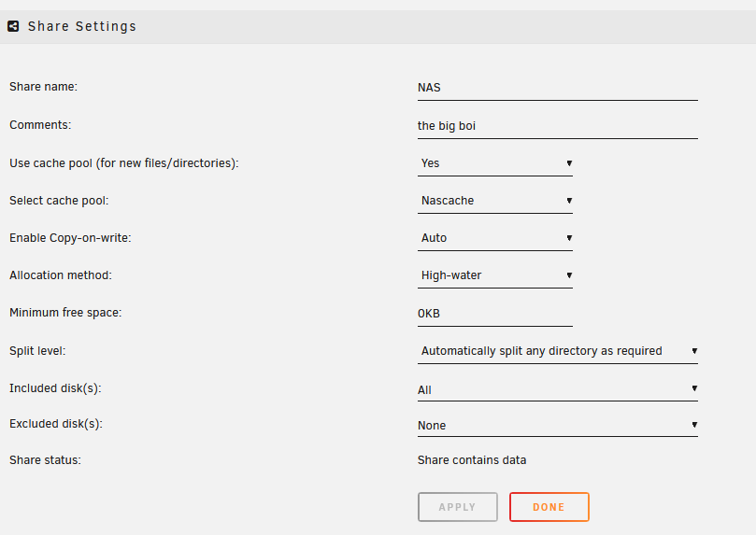Expand the Excluded disk(s) dropdown

point(557,425)
